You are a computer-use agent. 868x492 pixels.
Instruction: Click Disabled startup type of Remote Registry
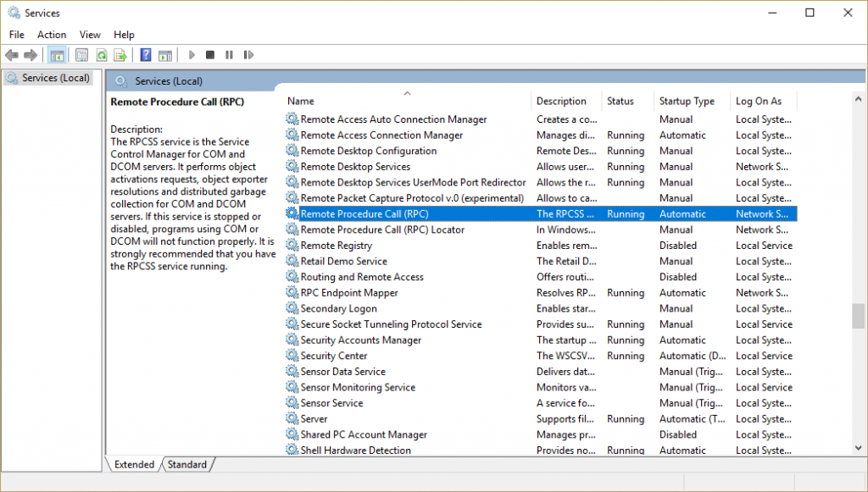click(x=678, y=245)
